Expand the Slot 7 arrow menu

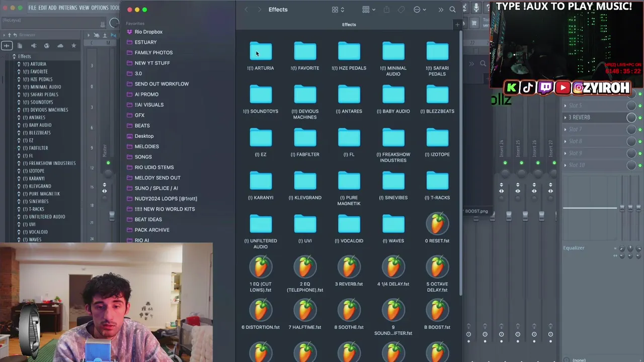[x=565, y=129]
